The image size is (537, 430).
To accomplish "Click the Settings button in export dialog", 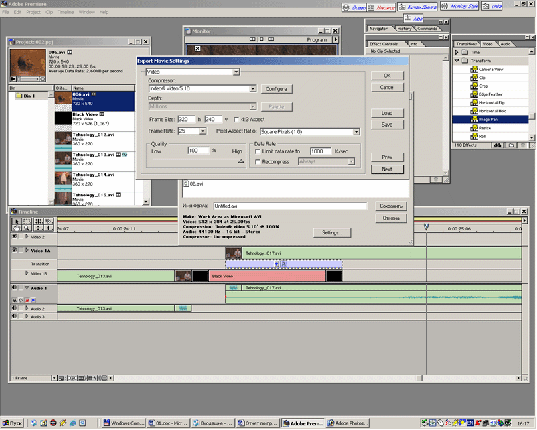I will click(332, 233).
